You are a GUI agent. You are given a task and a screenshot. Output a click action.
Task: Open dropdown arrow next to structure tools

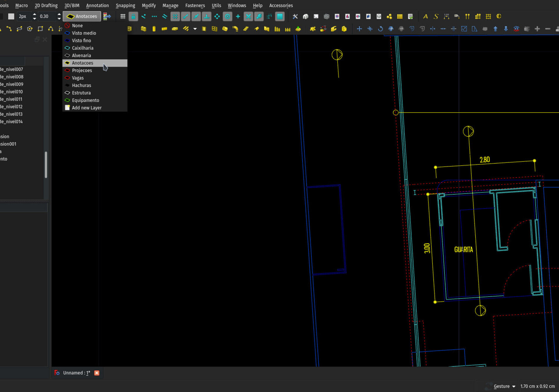click(x=195, y=29)
